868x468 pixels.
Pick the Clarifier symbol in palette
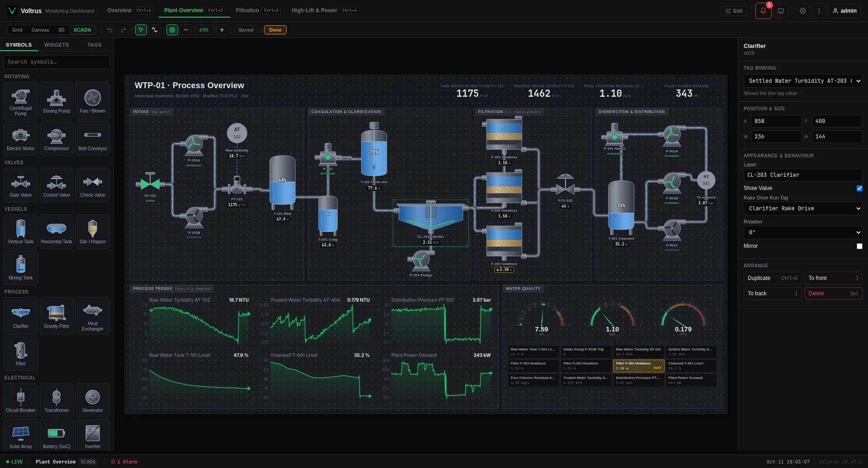coord(20,316)
